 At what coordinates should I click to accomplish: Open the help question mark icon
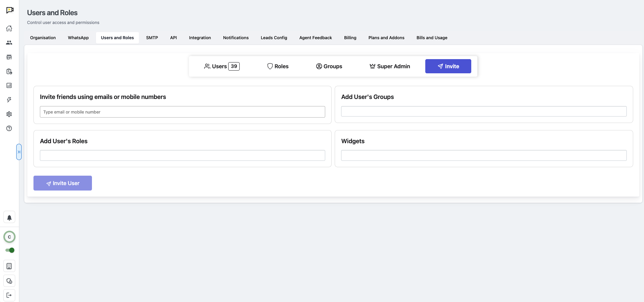click(9, 128)
